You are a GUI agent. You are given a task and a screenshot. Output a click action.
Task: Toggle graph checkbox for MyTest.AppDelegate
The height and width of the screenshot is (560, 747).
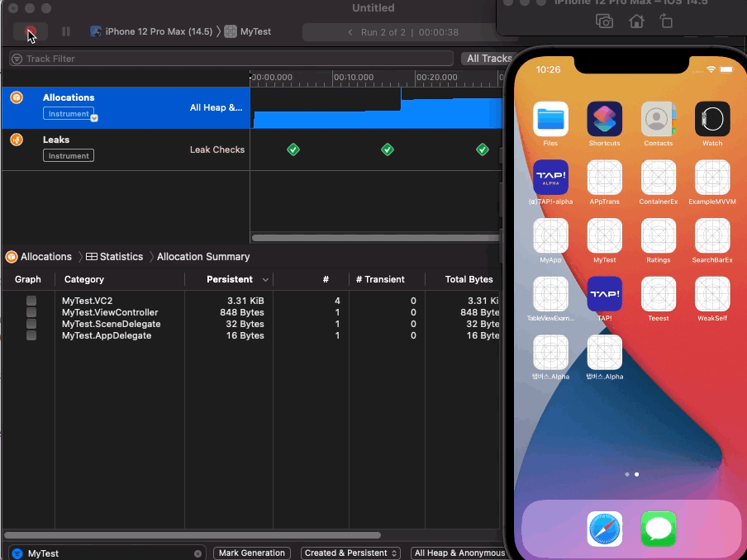click(x=31, y=335)
